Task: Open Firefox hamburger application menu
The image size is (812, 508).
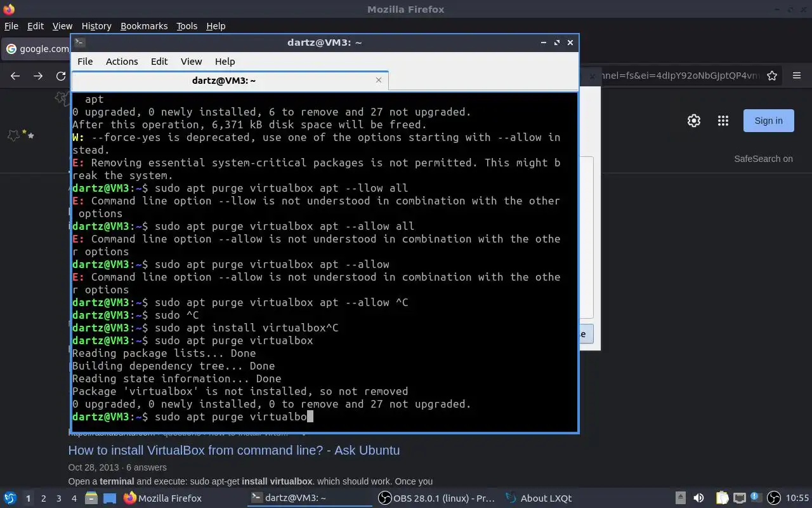Action: tap(797, 76)
